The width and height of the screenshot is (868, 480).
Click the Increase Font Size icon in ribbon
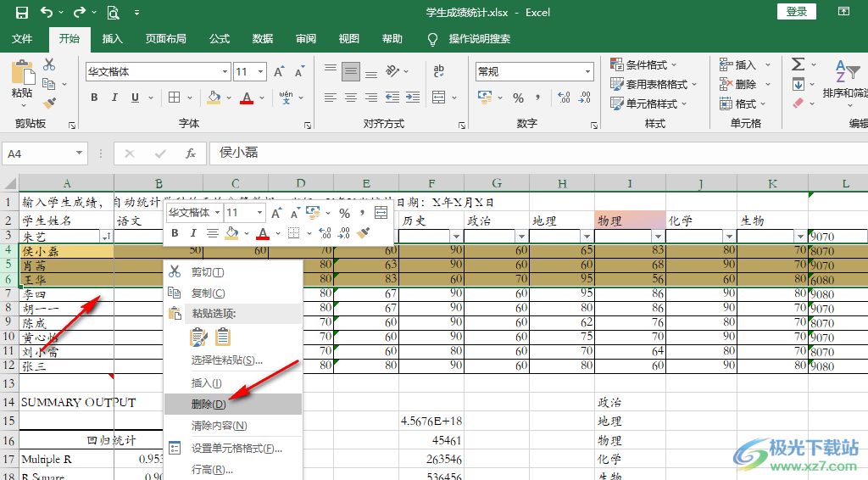click(x=278, y=72)
